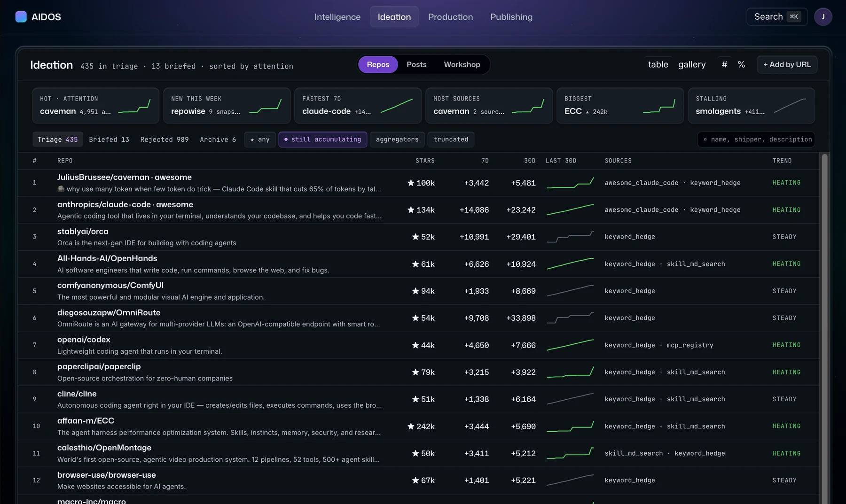Click the star icon beside 134k

coord(411,210)
